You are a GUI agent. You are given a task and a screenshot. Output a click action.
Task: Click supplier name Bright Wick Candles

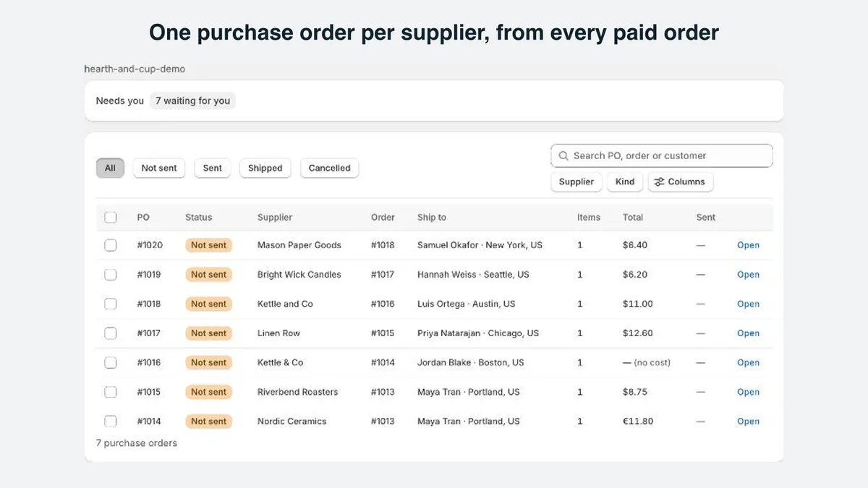[x=299, y=275]
